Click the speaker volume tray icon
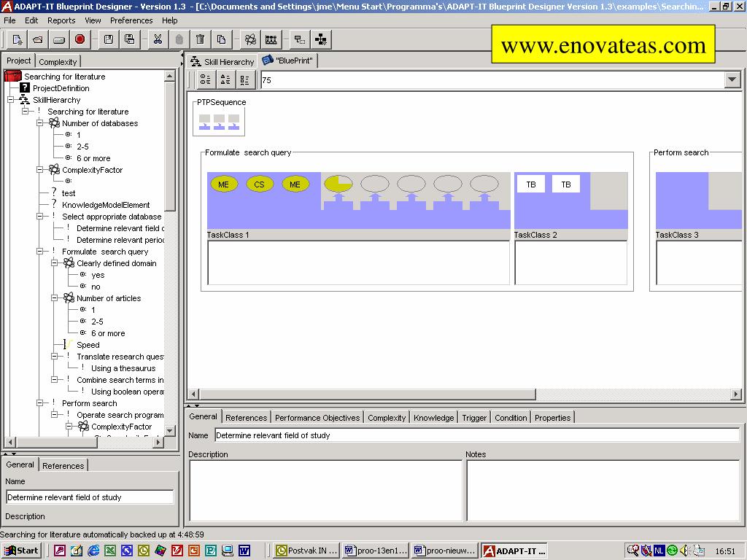This screenshot has width=747, height=560. pyautogui.click(x=684, y=551)
